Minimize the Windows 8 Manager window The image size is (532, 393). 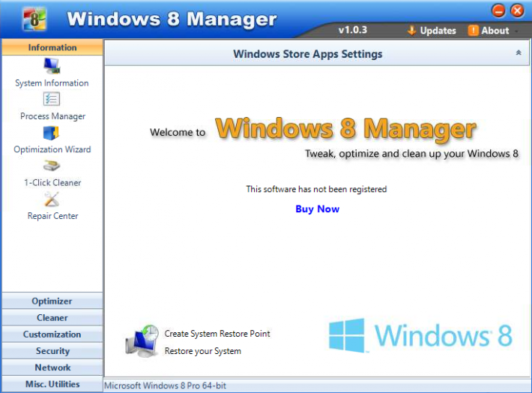point(498,10)
